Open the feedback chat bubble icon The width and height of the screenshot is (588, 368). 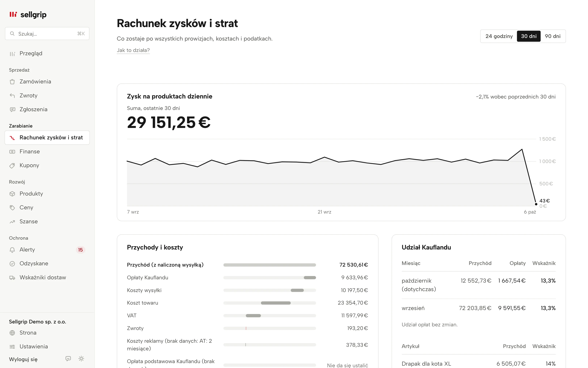coord(68,359)
